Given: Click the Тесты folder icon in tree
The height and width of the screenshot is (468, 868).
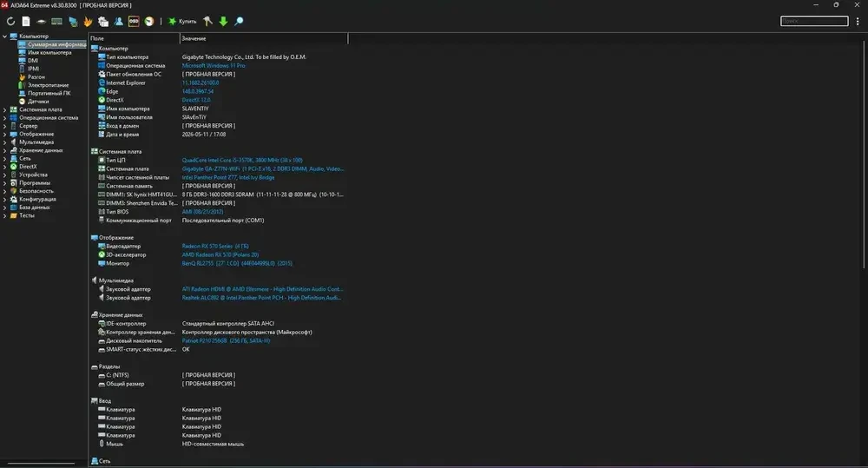Looking at the screenshot, I should tap(13, 215).
